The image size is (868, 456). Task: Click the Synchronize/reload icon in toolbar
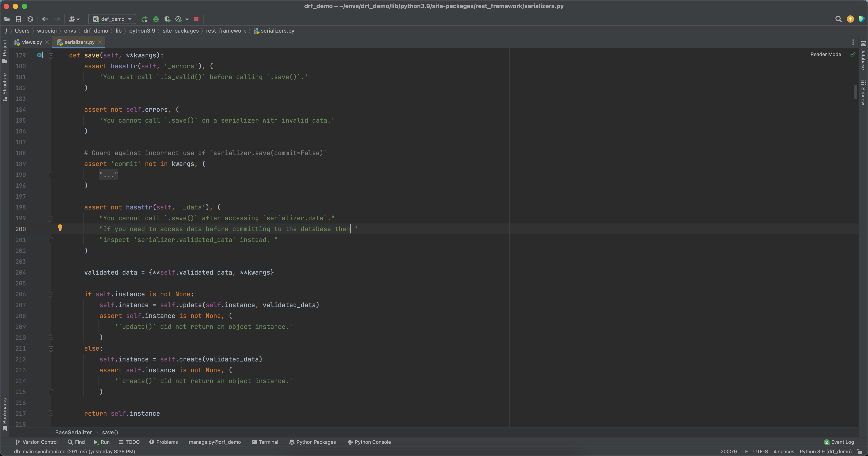click(30, 19)
